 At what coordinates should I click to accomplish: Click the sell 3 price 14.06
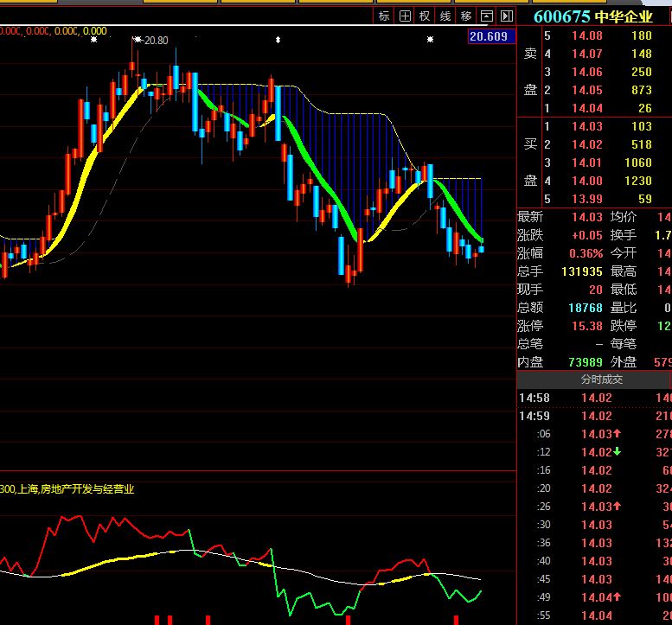(586, 72)
